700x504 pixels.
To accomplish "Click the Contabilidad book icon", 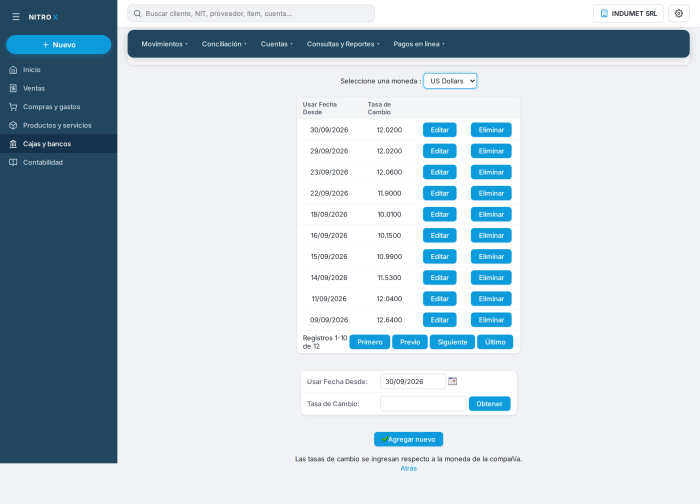I will tap(13, 162).
